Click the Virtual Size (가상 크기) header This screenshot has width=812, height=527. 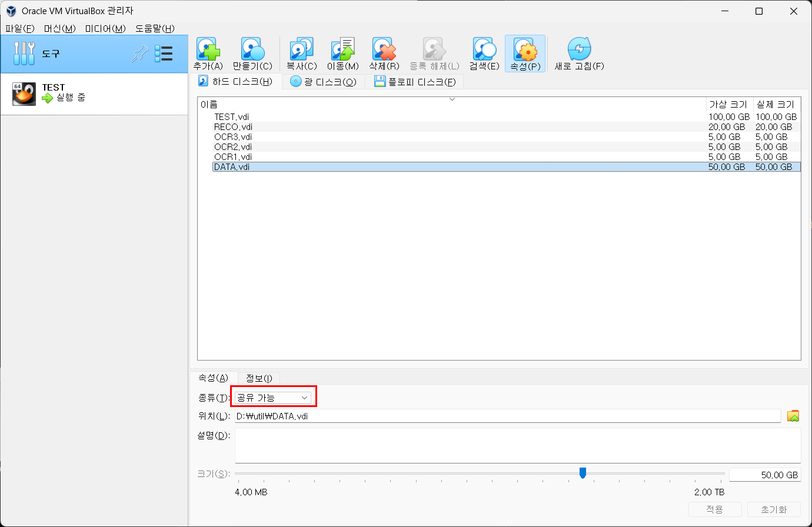coord(729,104)
